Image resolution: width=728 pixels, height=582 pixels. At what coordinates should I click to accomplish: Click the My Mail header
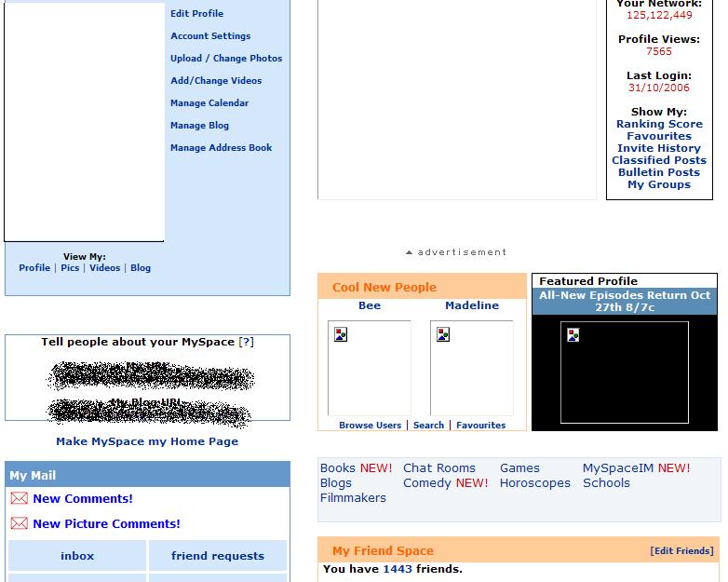coord(147,475)
